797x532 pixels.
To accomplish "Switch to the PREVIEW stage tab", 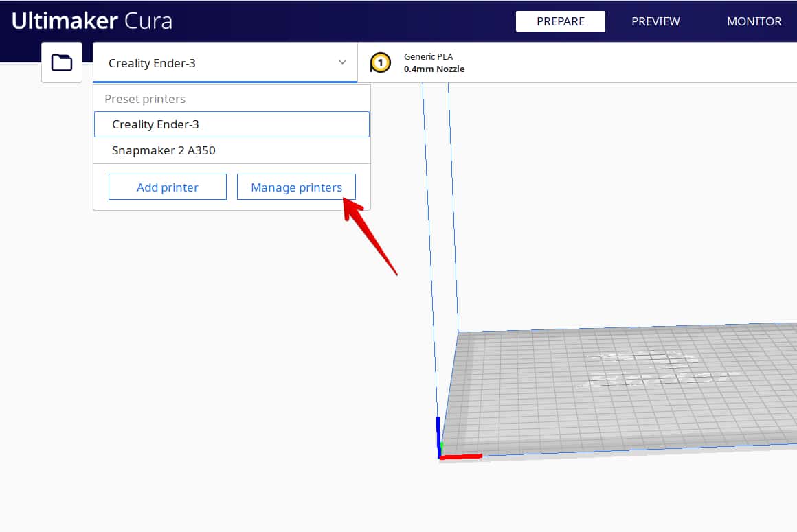I will tap(655, 21).
